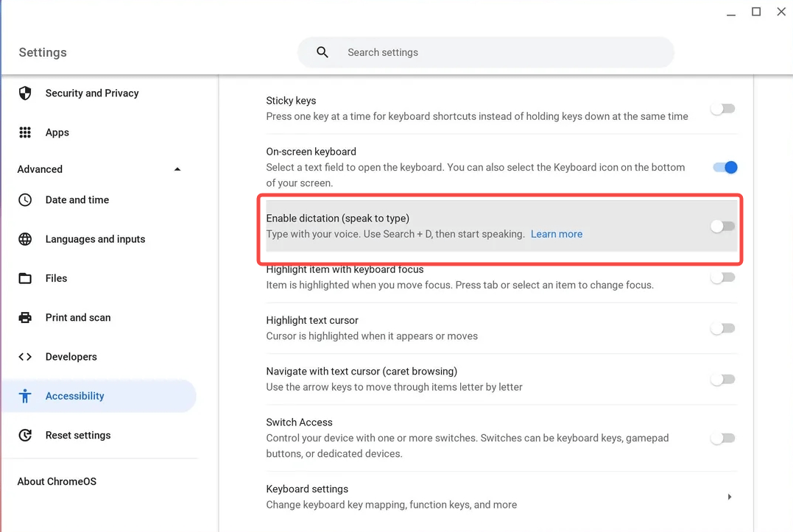The image size is (793, 532).
Task: Open the Learn more dictation link
Action: 557,234
